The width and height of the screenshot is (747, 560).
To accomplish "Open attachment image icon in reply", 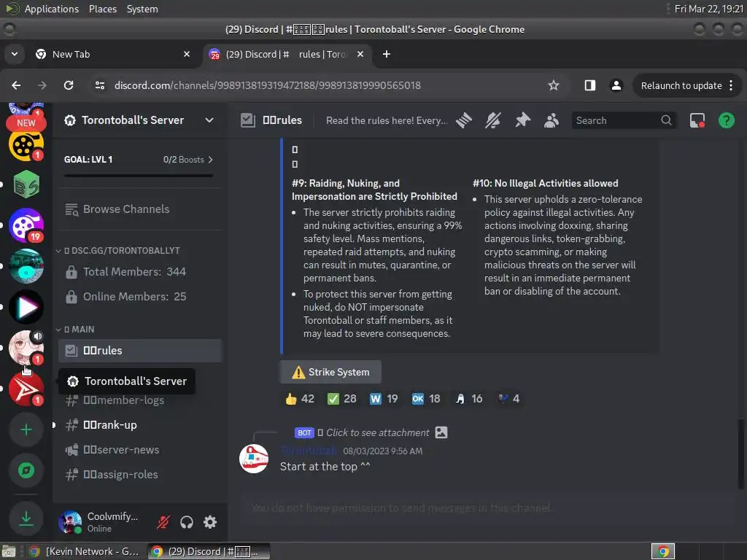I will click(441, 432).
